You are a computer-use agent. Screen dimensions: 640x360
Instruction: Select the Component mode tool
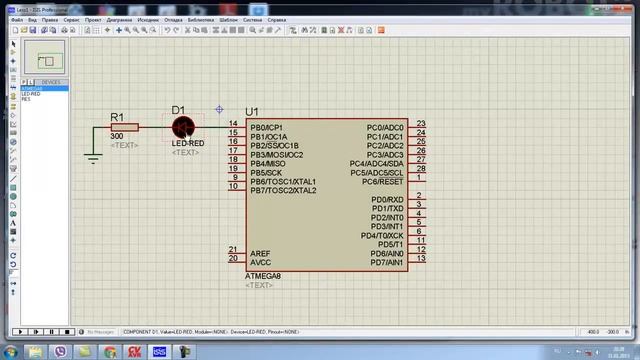pos(13,52)
